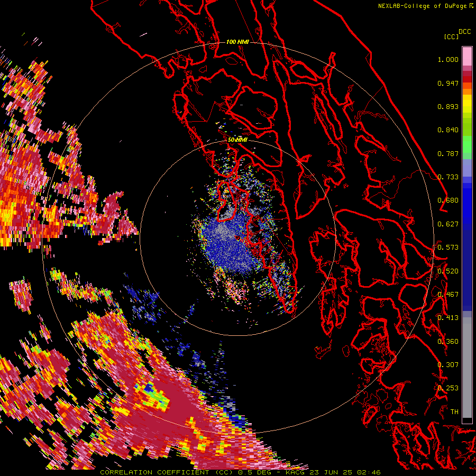
Task: Pick the orange segment of the color bar
Action: [467, 91]
